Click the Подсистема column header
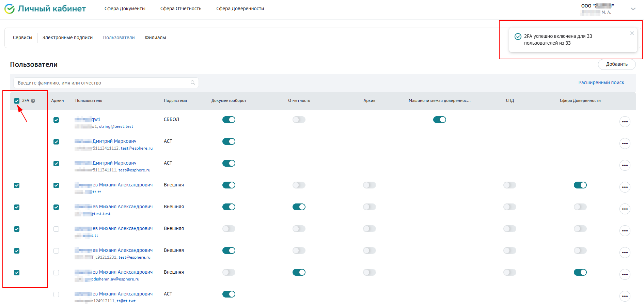The image size is (644, 304). coord(175,101)
